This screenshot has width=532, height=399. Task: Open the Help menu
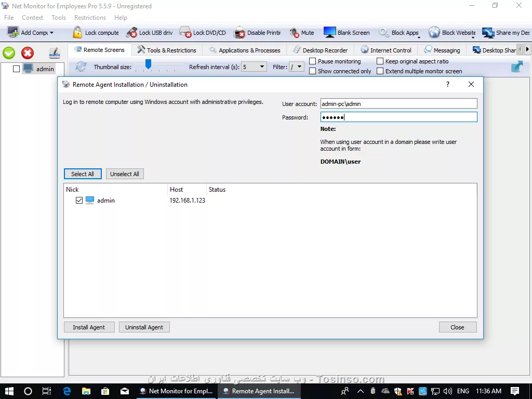click(121, 17)
